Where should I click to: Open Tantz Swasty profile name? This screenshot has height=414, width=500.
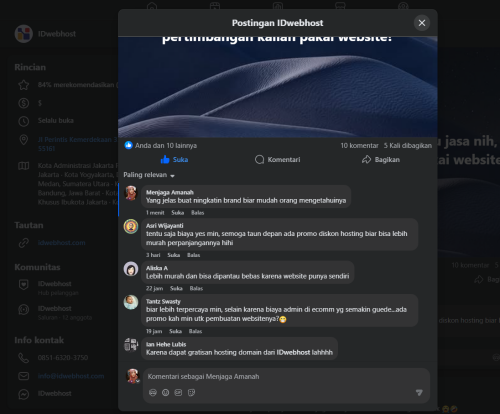point(163,301)
